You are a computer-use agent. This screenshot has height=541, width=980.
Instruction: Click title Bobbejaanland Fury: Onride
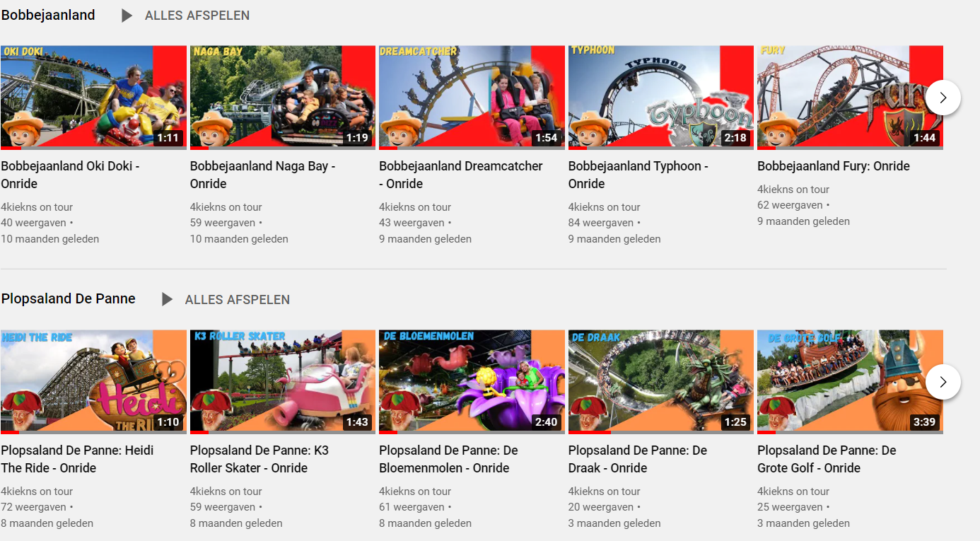[x=834, y=166]
